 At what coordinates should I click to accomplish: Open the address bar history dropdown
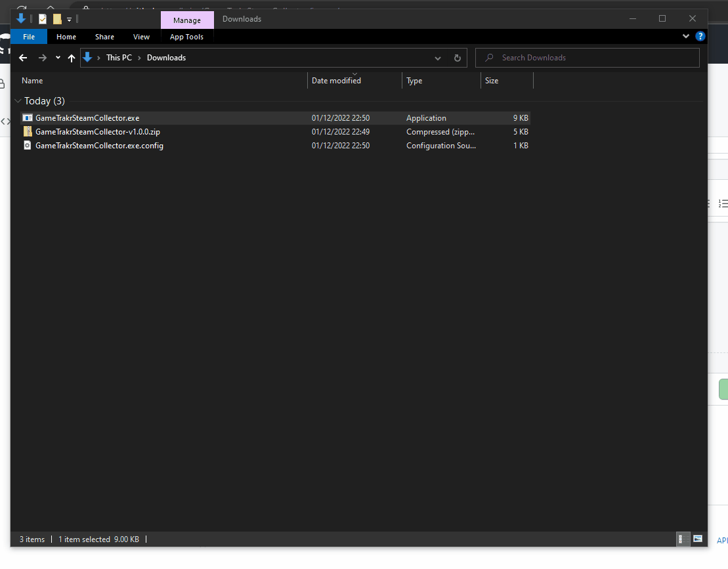pos(437,58)
